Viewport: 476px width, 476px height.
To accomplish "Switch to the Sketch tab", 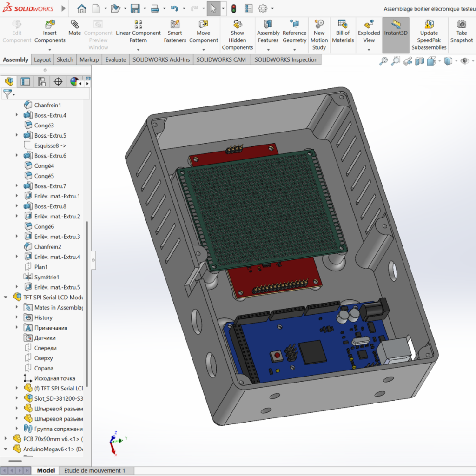I will pyautogui.click(x=65, y=59).
